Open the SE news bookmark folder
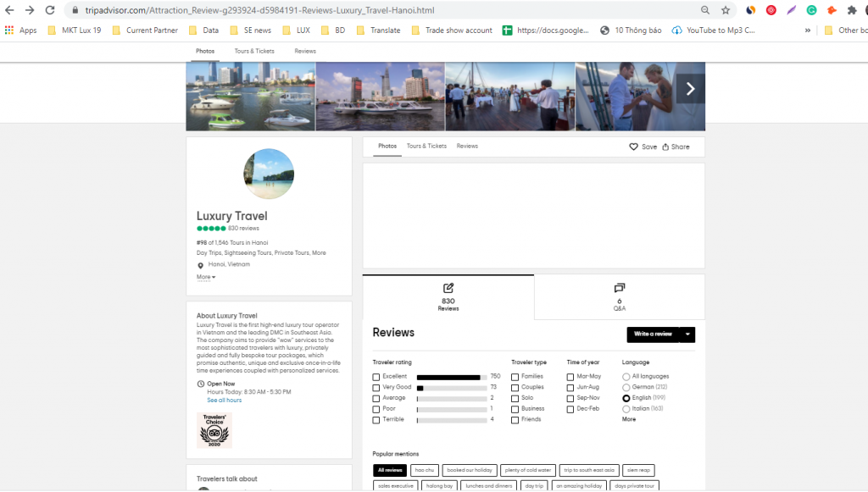This screenshot has width=868, height=492. pyautogui.click(x=251, y=30)
